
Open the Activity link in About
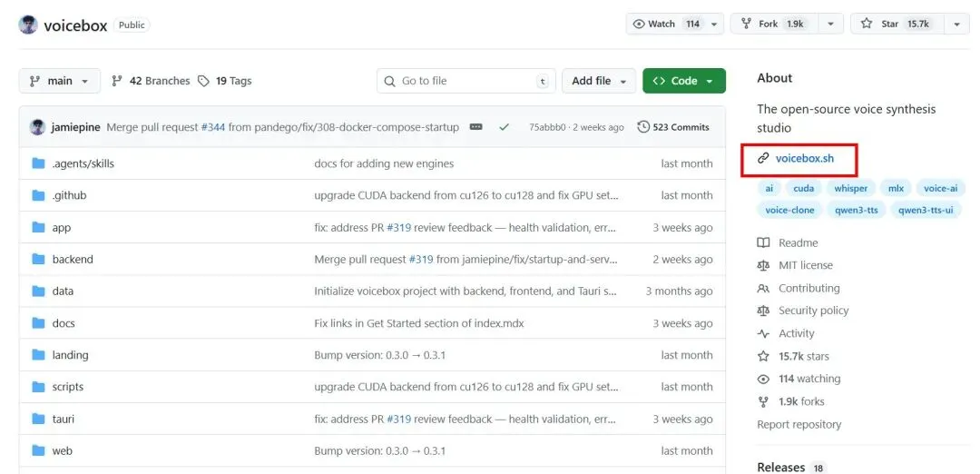click(797, 334)
